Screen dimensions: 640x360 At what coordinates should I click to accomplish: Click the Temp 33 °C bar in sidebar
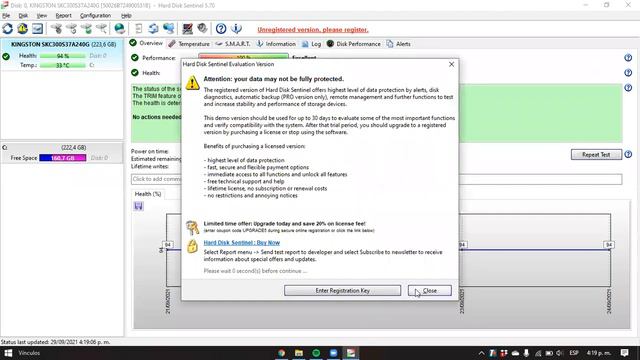pos(63,65)
